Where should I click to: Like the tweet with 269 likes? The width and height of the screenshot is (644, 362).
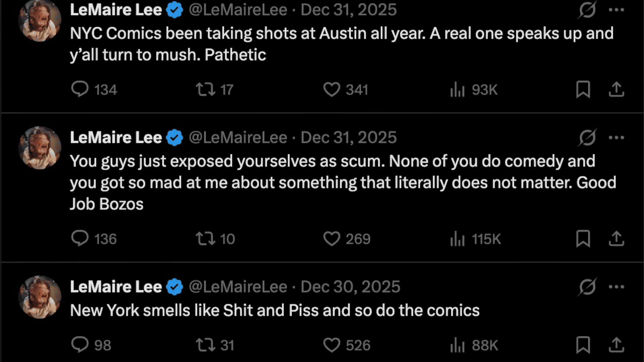[x=332, y=239]
